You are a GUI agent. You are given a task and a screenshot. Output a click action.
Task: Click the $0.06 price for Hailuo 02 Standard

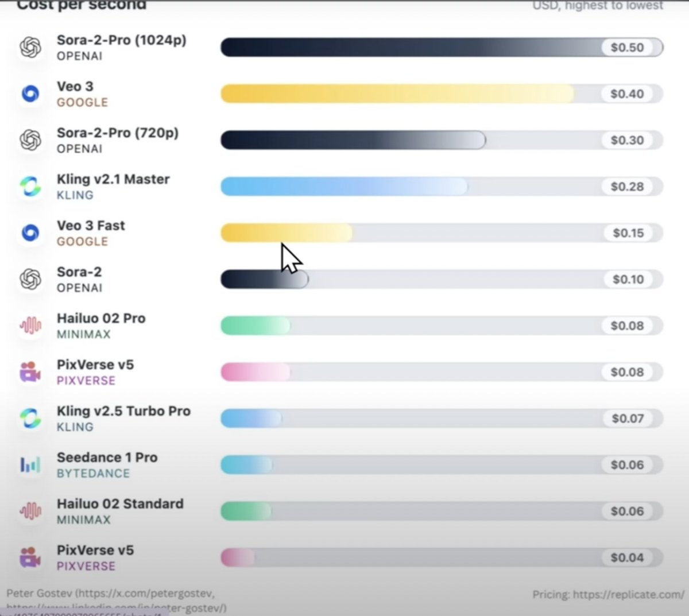[x=627, y=511]
